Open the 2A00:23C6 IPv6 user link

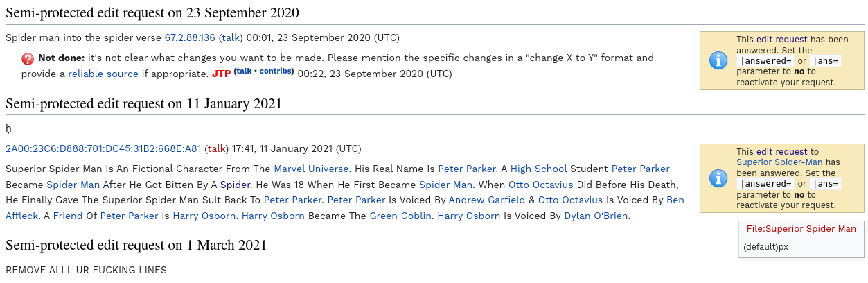103,148
